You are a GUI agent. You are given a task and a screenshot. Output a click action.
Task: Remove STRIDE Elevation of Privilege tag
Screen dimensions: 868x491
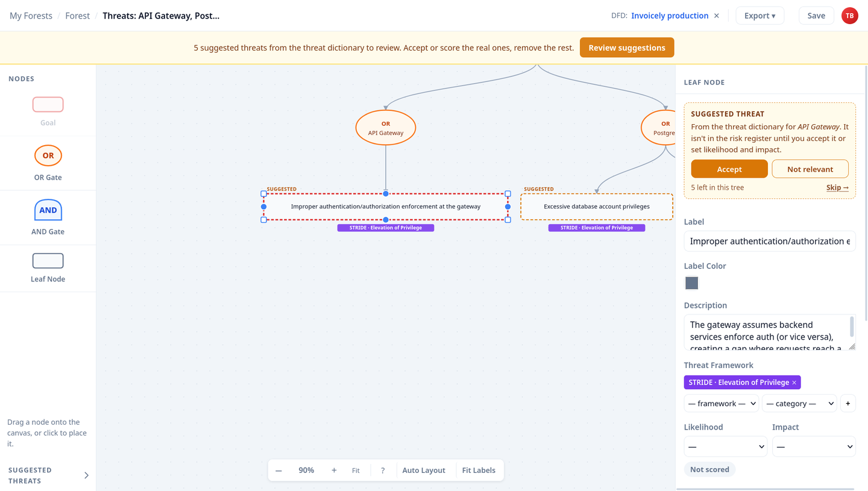click(x=794, y=383)
